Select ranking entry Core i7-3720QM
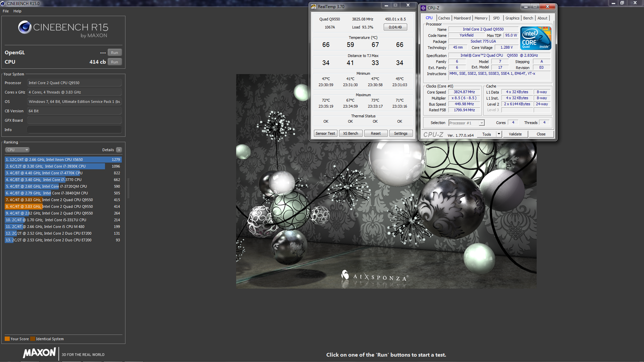 click(x=63, y=186)
